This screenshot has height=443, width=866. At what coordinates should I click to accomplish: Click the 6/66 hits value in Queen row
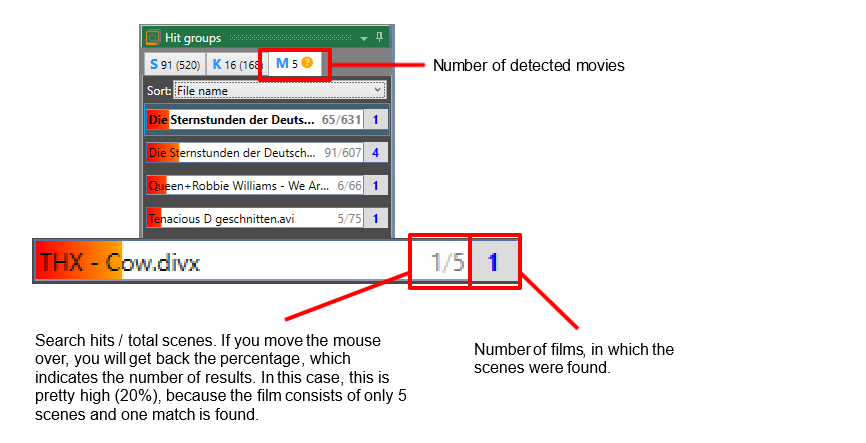tap(350, 186)
